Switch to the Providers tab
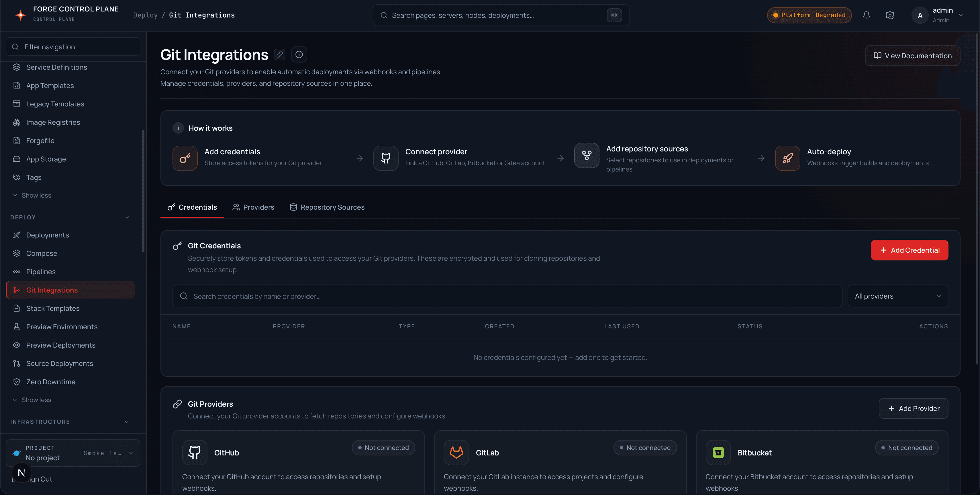This screenshot has width=980, height=495. [253, 207]
